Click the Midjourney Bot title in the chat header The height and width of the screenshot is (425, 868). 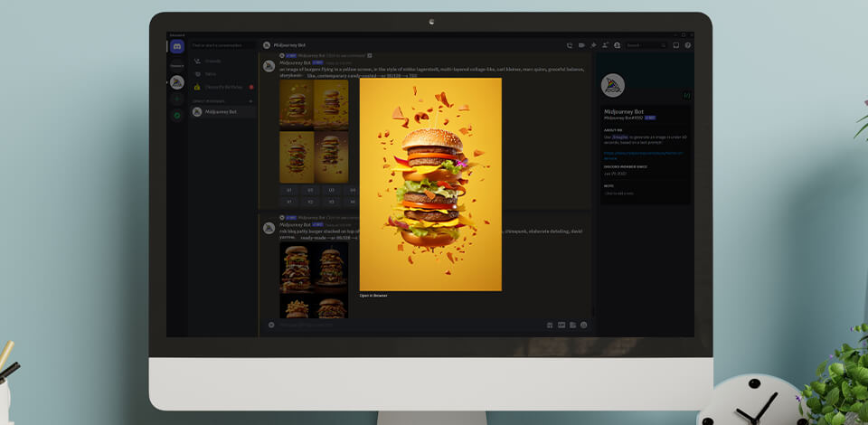[x=289, y=45]
